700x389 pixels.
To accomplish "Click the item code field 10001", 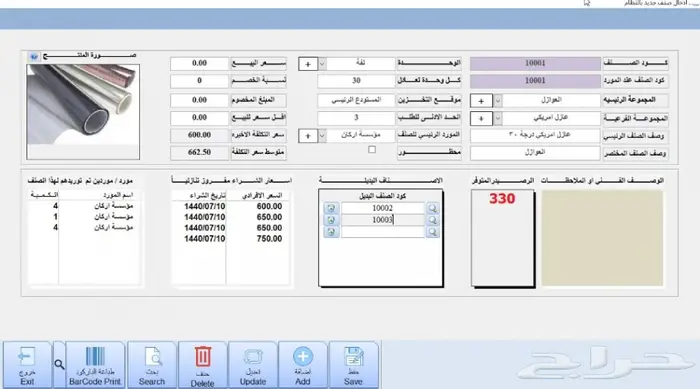I will tap(535, 63).
